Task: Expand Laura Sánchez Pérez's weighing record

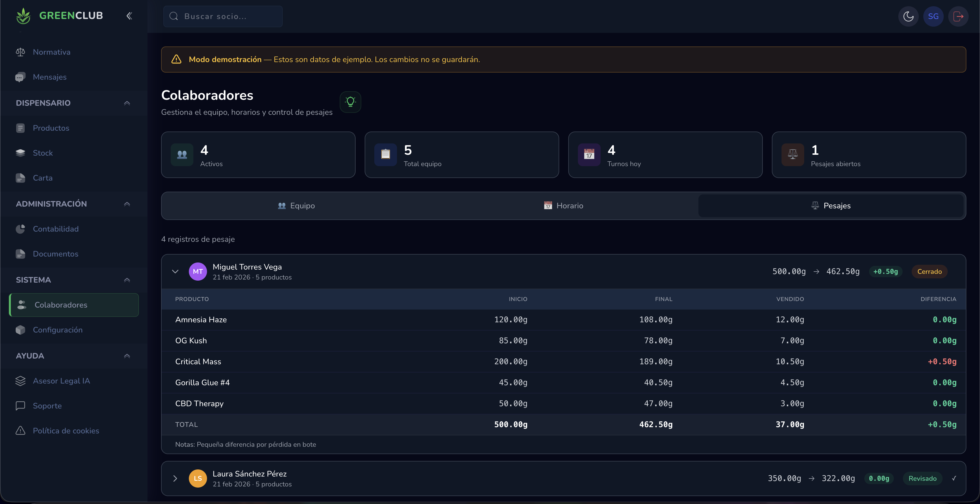Action: [x=175, y=478]
